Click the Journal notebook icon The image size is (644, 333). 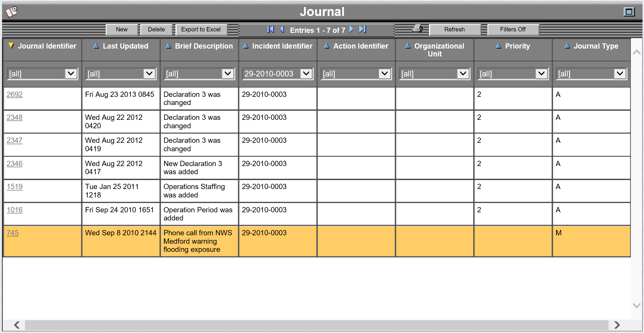point(12,12)
